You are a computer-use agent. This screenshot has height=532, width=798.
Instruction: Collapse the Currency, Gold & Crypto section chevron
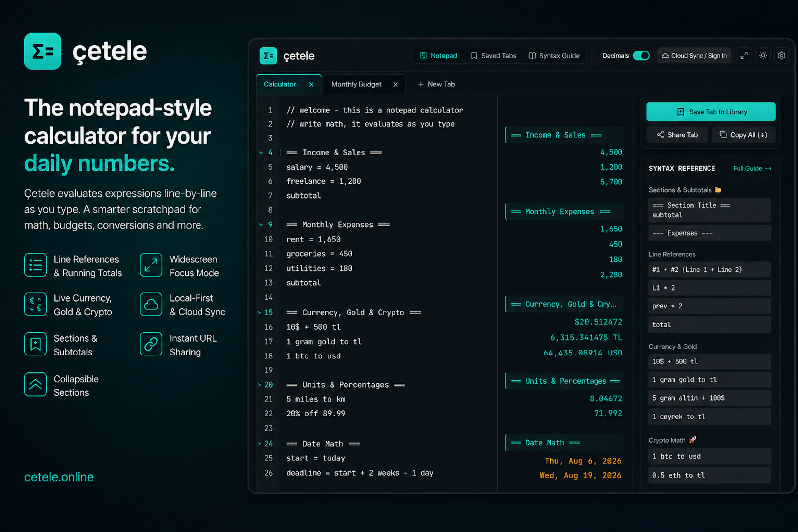coord(260,313)
